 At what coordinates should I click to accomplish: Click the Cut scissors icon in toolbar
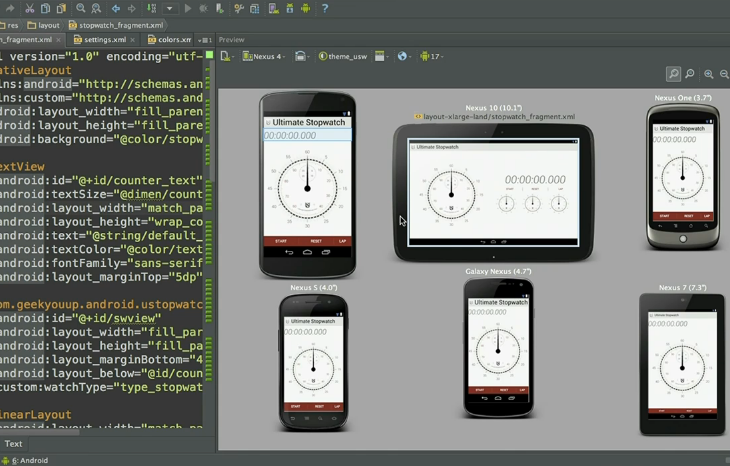pyautogui.click(x=30, y=8)
